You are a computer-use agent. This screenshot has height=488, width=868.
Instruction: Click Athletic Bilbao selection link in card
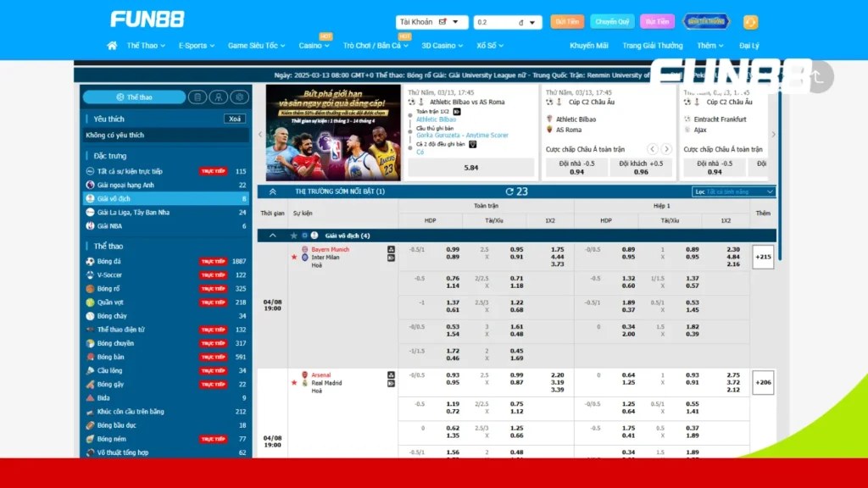tap(437, 119)
